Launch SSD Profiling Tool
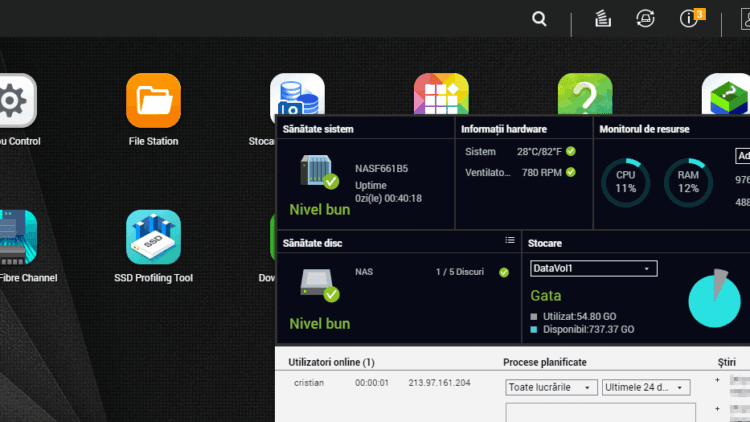Screen dimensions: 750x422 153,237
